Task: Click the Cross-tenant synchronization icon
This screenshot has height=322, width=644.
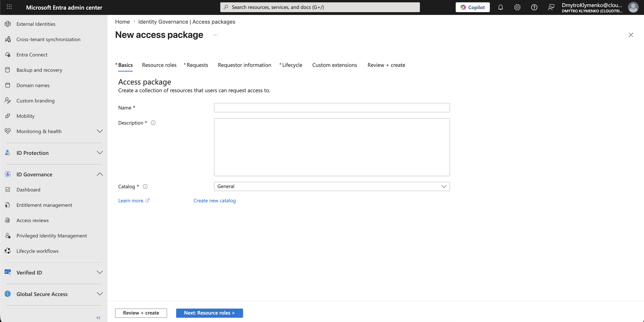Action: click(x=8, y=39)
